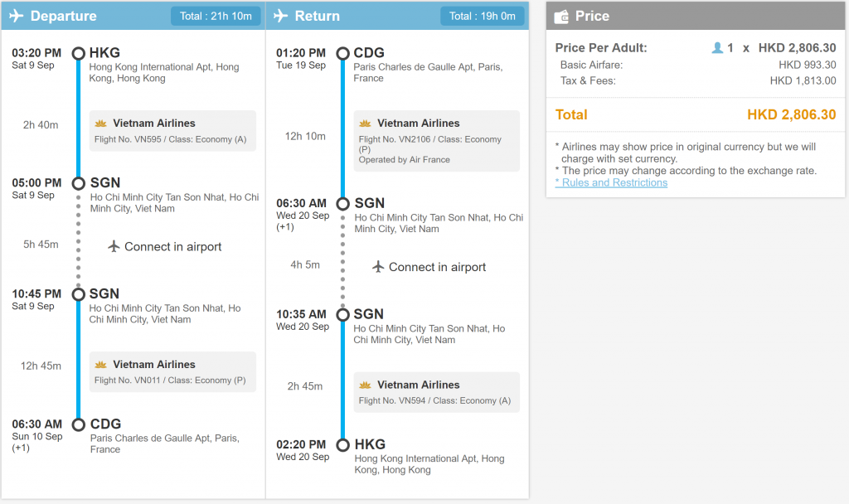Click plane icon beside 4h 5m connection

pos(378,267)
